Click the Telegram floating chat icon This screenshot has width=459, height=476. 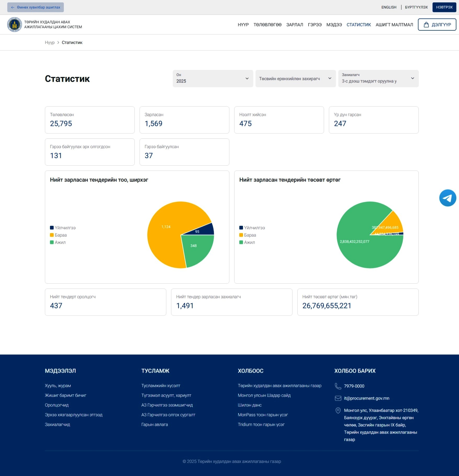click(x=447, y=198)
